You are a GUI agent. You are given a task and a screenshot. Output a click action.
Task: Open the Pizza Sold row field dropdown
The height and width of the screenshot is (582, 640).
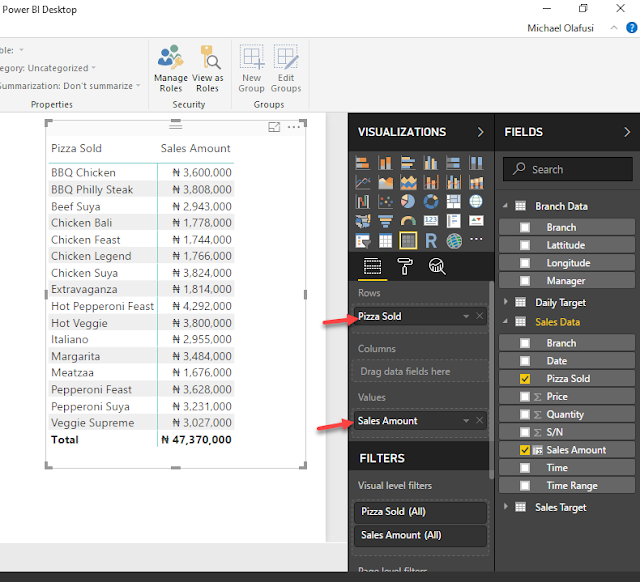pos(466,316)
